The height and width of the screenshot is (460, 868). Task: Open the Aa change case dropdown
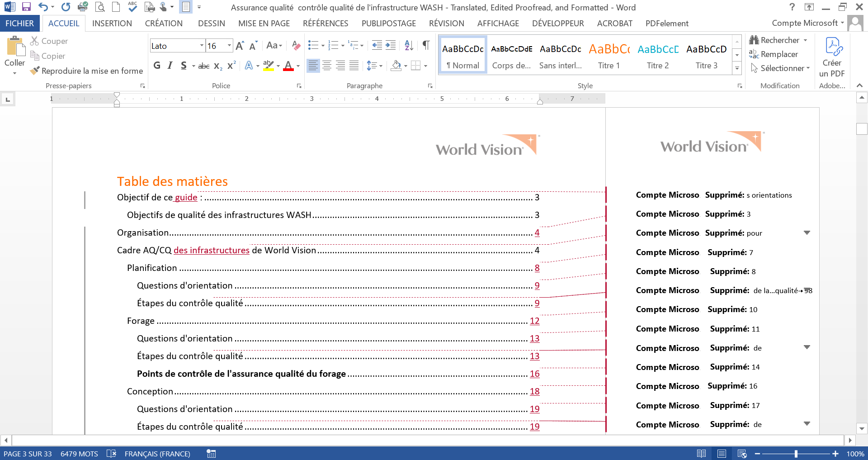[274, 45]
